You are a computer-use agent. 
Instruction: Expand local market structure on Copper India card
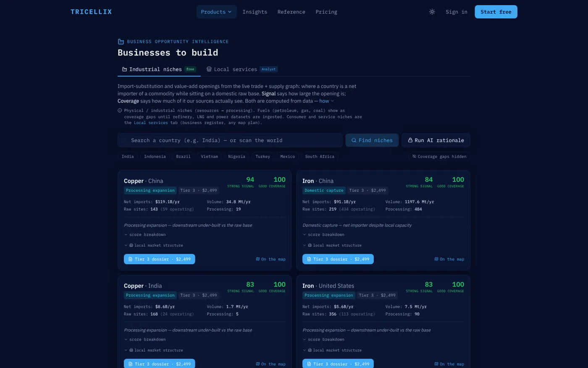tap(153, 350)
